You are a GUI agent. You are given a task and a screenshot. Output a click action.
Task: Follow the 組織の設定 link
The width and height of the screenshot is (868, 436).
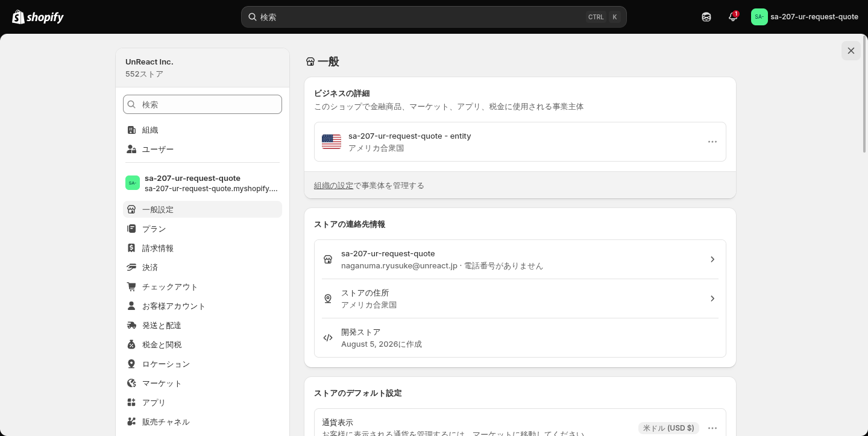(333, 185)
